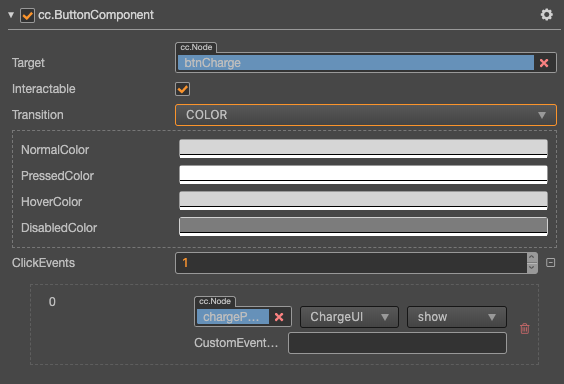Click the CustomEventData input field
Screen dimensions: 564x384
tap(397, 343)
